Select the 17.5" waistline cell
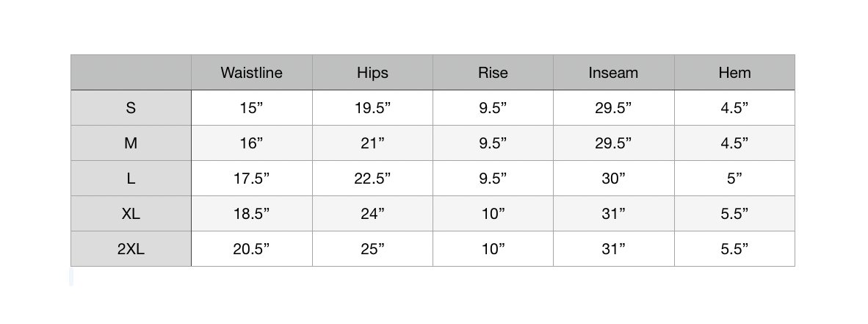868x324 pixels. click(251, 179)
